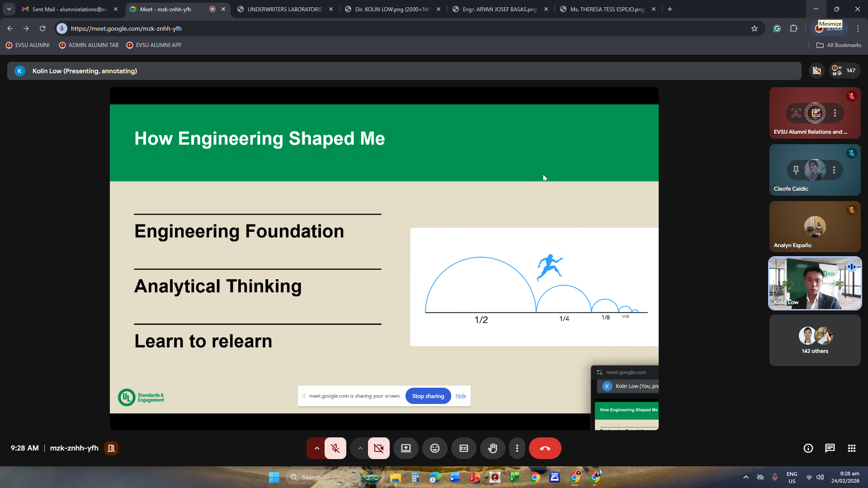The height and width of the screenshot is (488, 868).
Task: Expand audio settings chevron beside microphone
Action: [316, 448]
